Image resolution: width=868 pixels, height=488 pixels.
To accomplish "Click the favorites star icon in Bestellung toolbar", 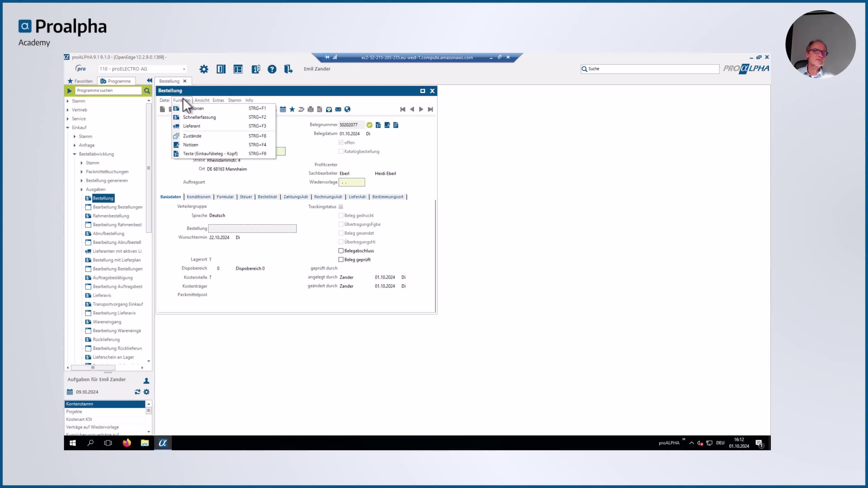I will click(292, 109).
